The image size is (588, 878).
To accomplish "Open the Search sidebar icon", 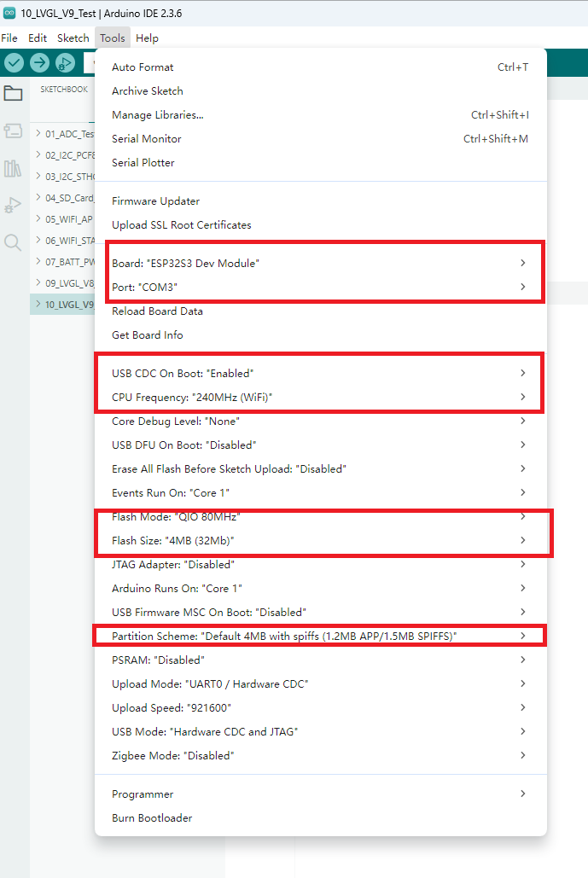I will 13,242.
